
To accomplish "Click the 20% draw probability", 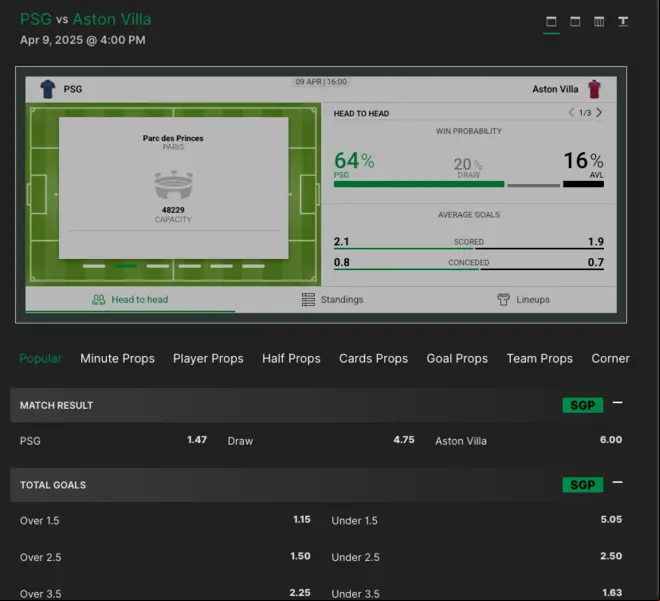I will (x=468, y=164).
